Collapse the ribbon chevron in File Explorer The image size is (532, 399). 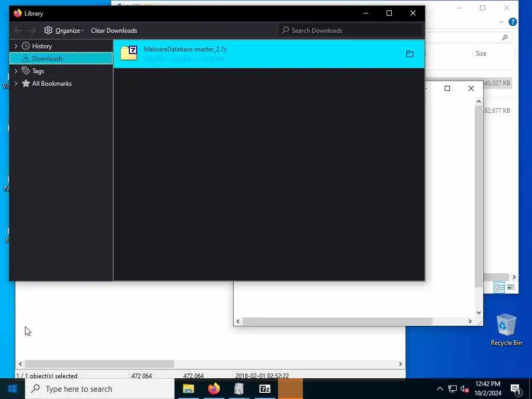coord(501,22)
